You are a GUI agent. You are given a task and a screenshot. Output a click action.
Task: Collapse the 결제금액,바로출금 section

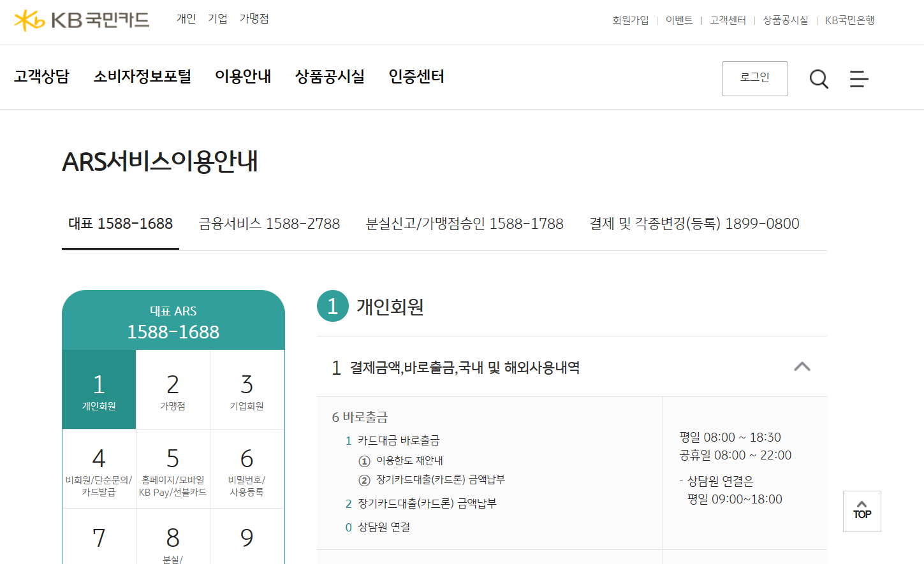[x=803, y=367]
